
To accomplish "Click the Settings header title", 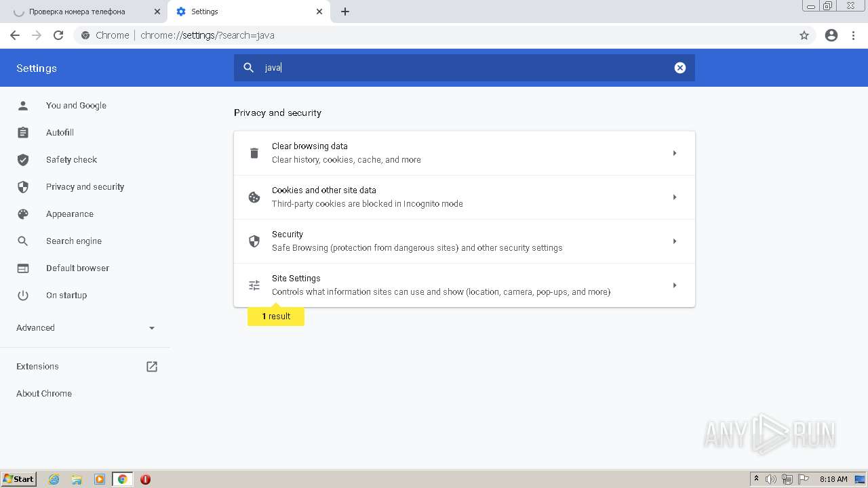I will (x=37, y=68).
